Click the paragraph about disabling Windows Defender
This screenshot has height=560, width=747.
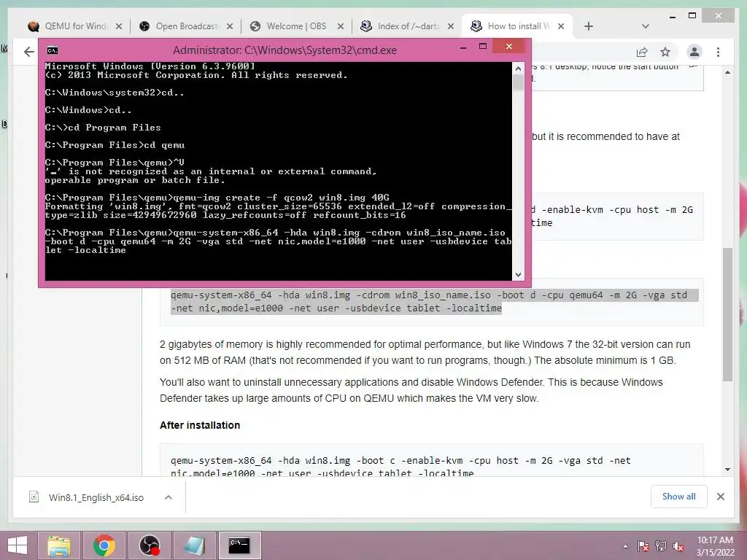pos(411,390)
